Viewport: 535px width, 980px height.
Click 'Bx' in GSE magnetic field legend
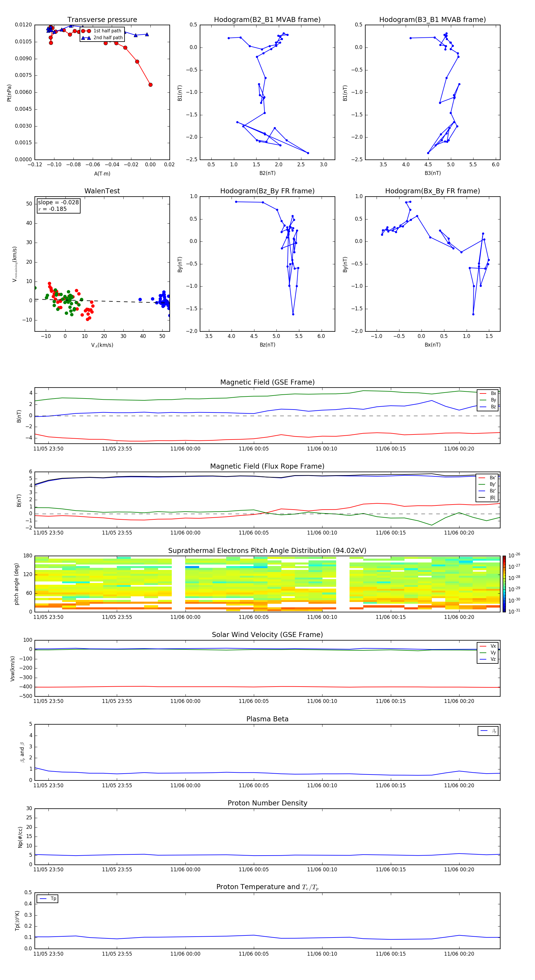pos(488,393)
